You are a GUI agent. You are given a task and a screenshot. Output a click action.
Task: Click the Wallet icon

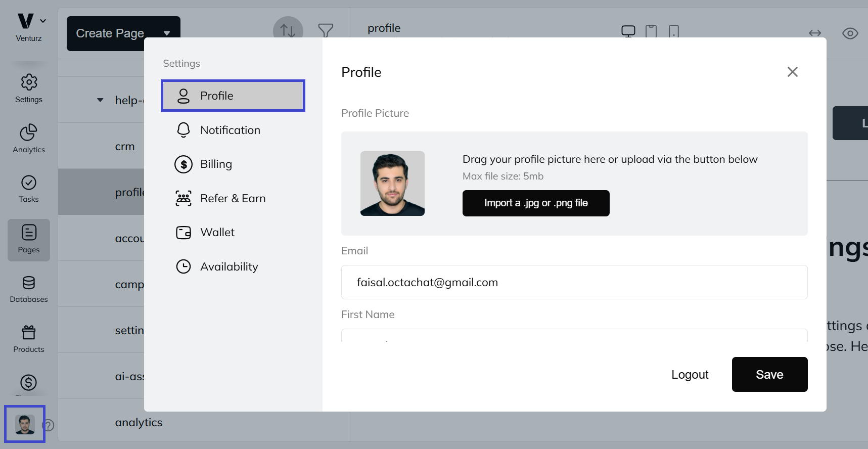tap(184, 232)
